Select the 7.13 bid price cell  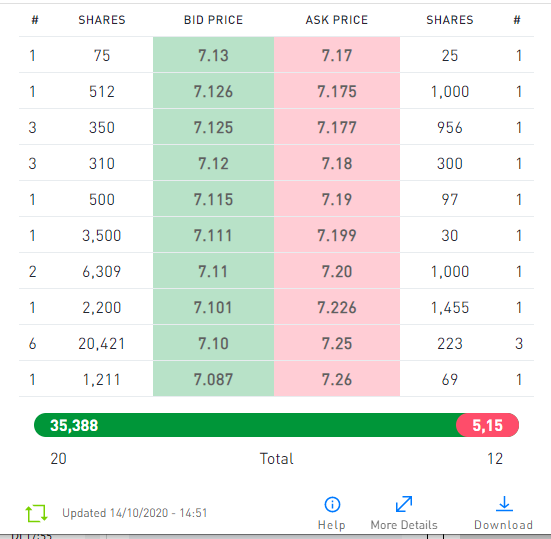coord(213,55)
